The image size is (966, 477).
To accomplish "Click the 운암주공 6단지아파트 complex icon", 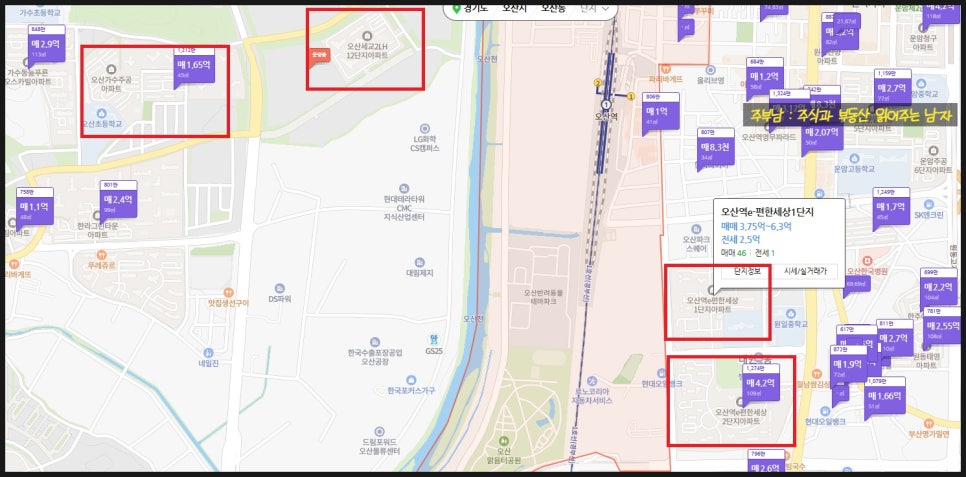I will pos(934,150).
